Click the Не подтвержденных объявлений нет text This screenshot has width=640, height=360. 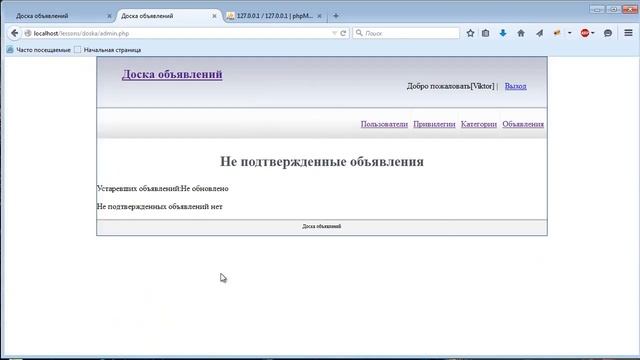pos(160,207)
